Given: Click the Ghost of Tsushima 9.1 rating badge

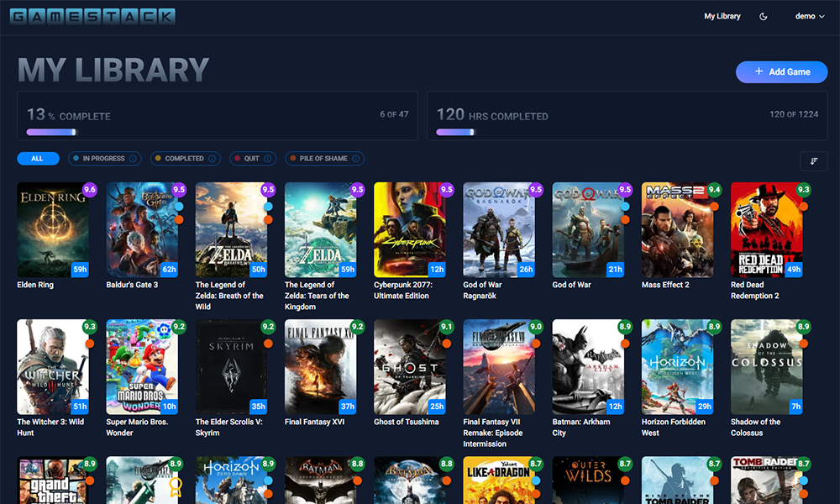Looking at the screenshot, I should (x=446, y=327).
